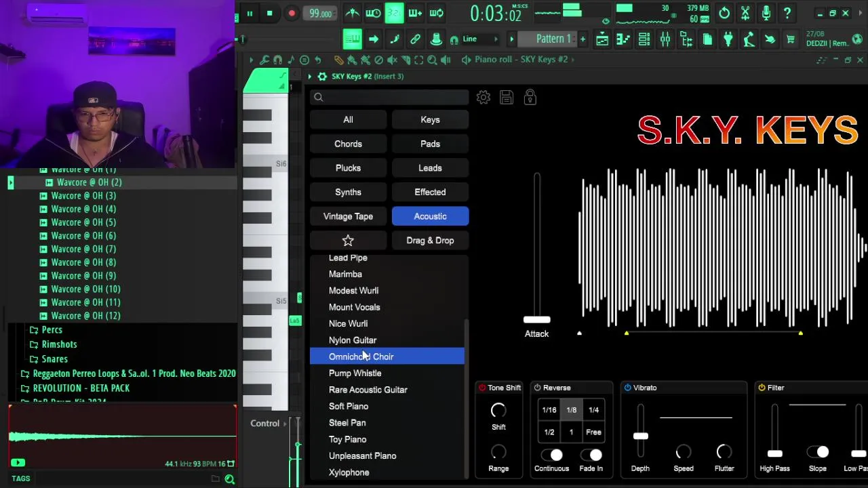Expand the REVOLUTION - BETA PACK folder
Screen dimensions: 868x488
75,388
